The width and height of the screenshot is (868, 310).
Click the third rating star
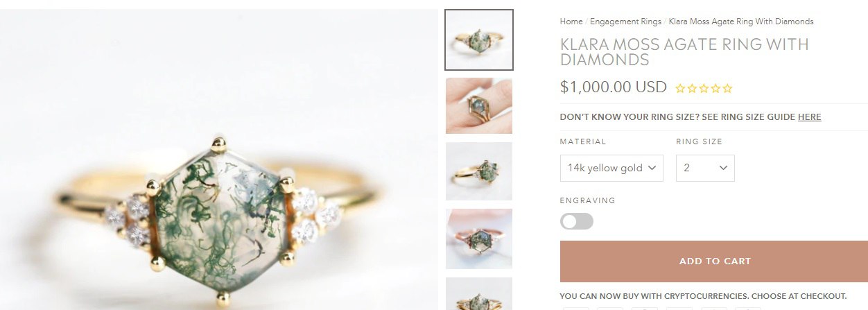coord(704,89)
